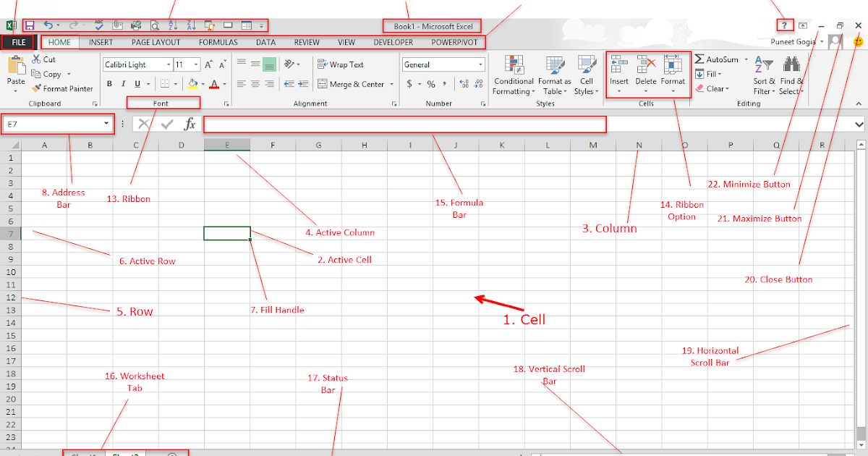Delete cells with the Delete icon
Screen dimensions: 868x456
coord(646,72)
